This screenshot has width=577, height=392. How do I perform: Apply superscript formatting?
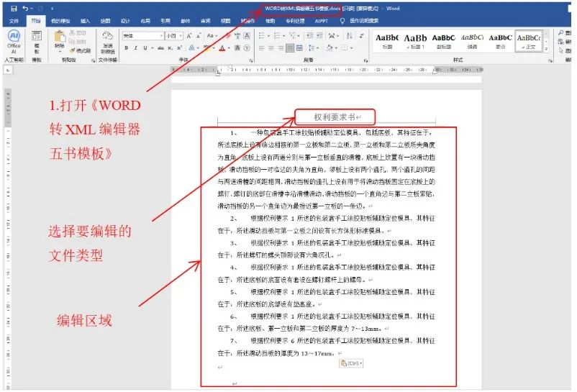tap(180, 47)
